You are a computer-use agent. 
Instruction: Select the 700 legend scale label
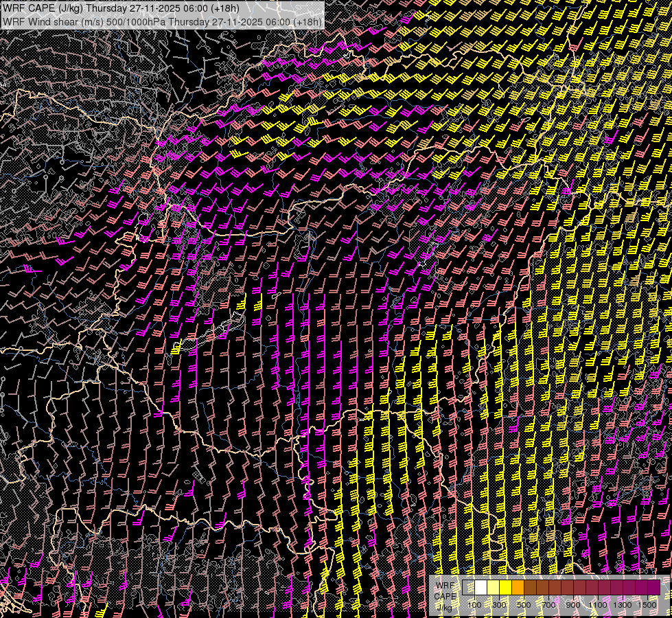[x=549, y=604]
